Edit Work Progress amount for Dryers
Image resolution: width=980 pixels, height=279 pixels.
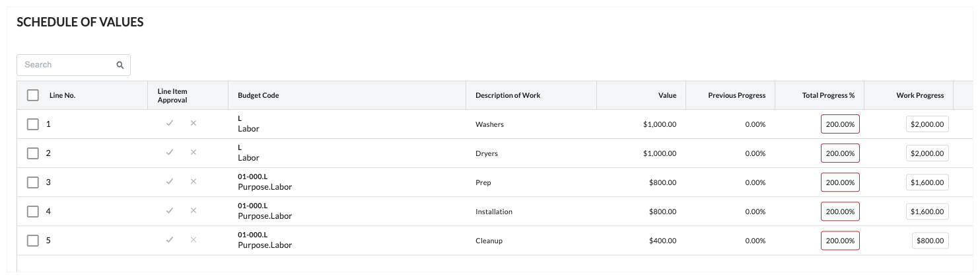coord(927,153)
